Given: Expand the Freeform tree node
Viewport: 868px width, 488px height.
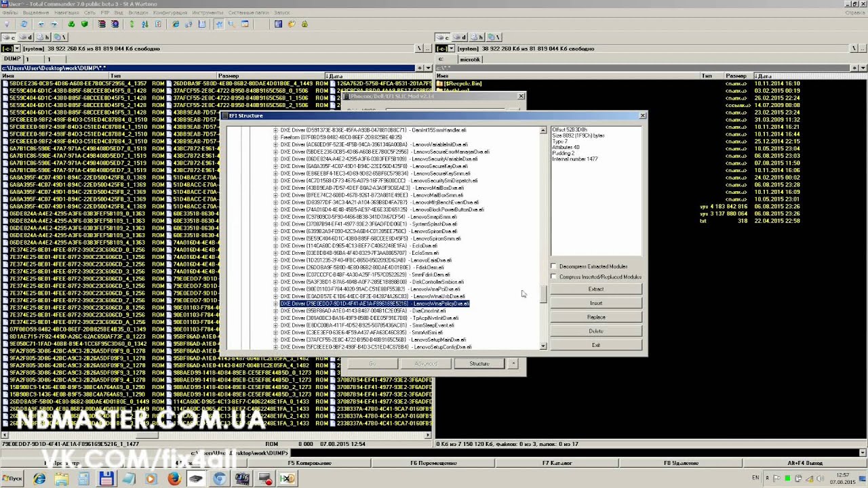Looking at the screenshot, I should click(x=275, y=137).
